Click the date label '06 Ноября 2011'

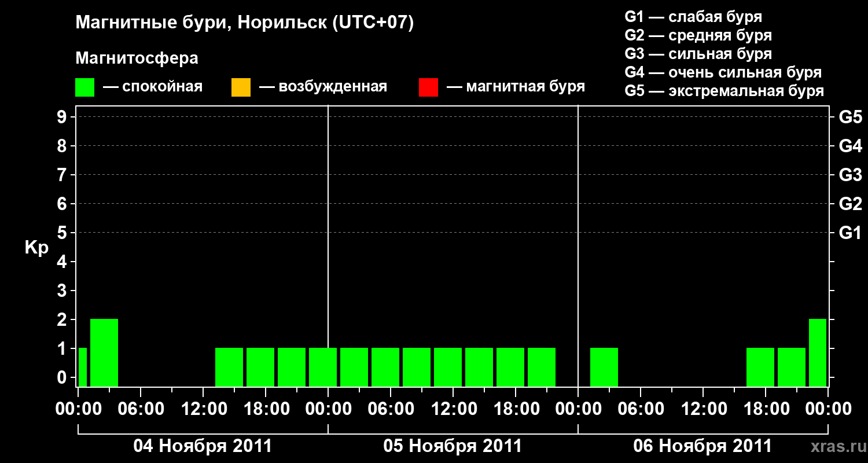[x=703, y=446]
